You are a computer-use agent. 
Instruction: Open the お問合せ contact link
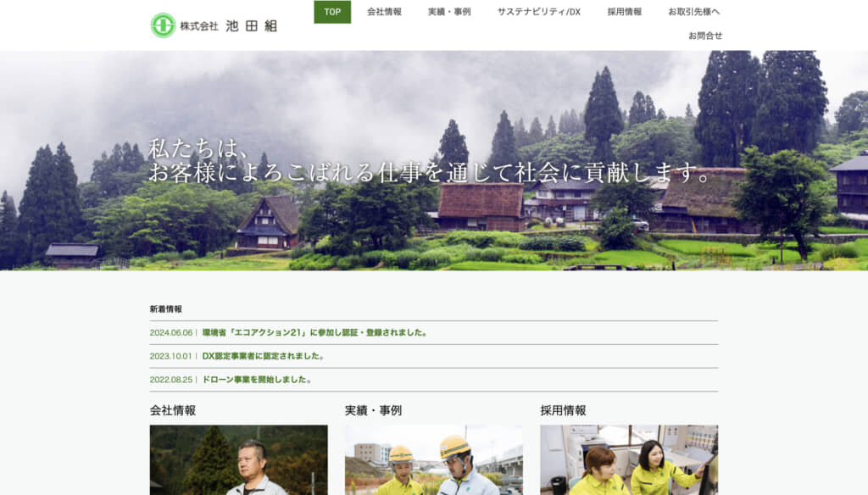pyautogui.click(x=704, y=36)
